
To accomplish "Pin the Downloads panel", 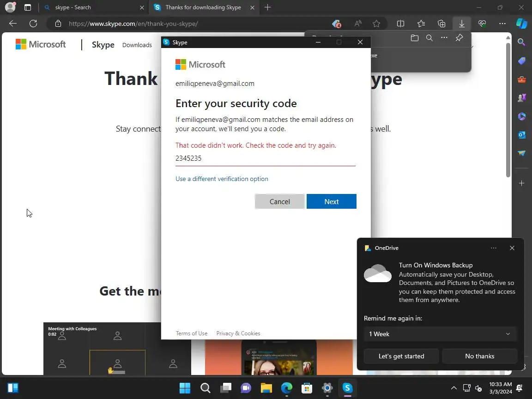I will [x=459, y=38].
